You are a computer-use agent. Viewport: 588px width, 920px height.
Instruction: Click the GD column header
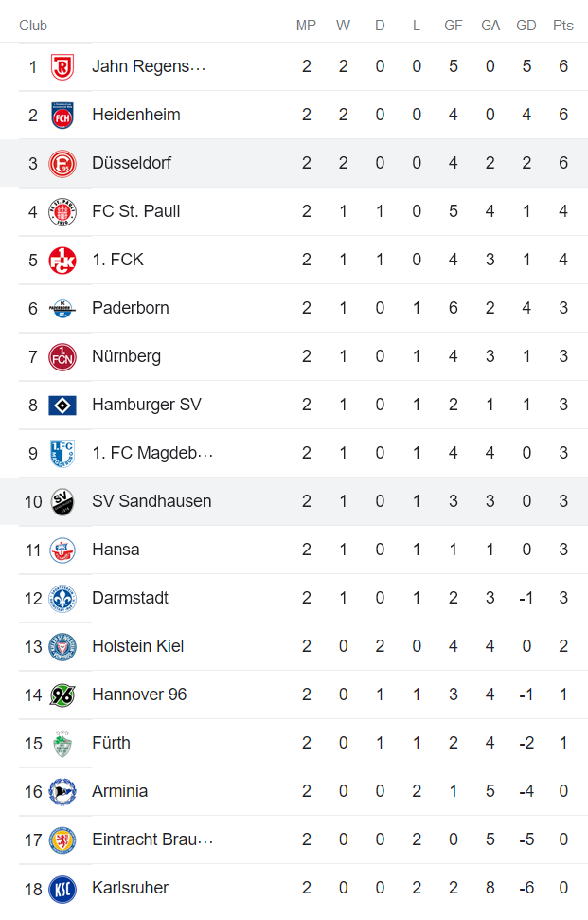coord(526,26)
